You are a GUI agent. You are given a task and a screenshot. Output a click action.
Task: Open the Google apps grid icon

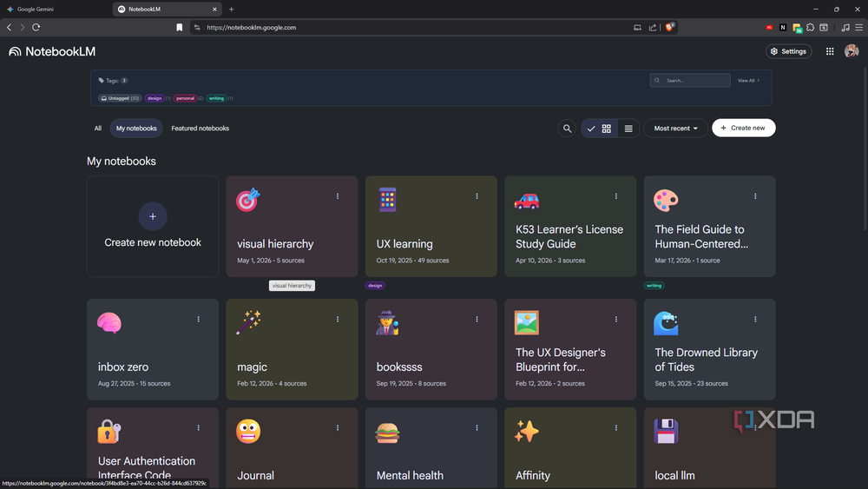point(830,51)
